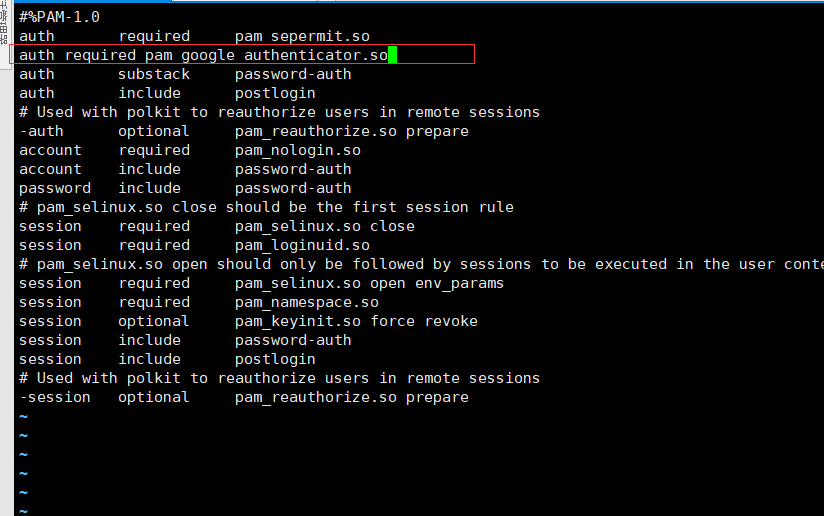The height and width of the screenshot is (516, 824).
Task: Click the last pam_reauthorize.so prepare entry
Action: point(352,397)
